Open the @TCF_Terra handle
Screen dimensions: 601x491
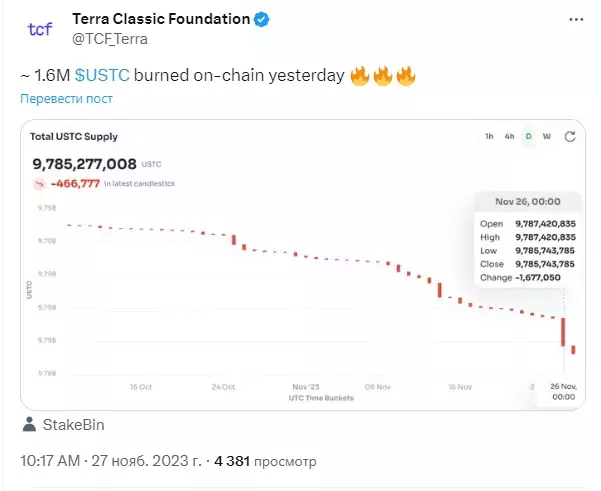coord(110,39)
